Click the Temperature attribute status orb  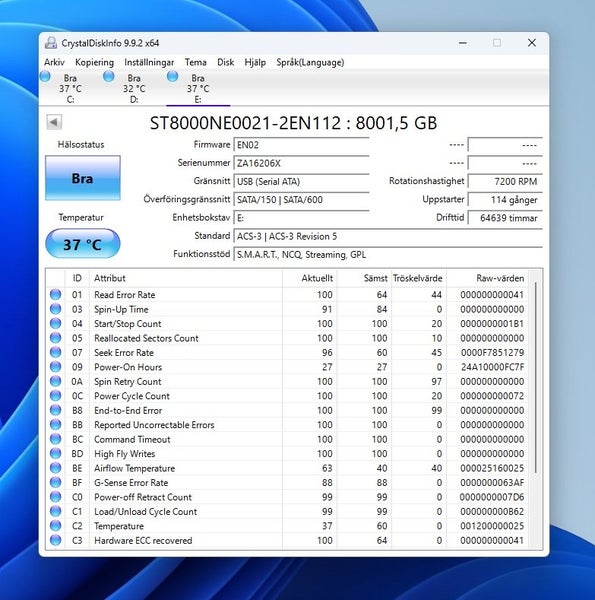click(55, 526)
